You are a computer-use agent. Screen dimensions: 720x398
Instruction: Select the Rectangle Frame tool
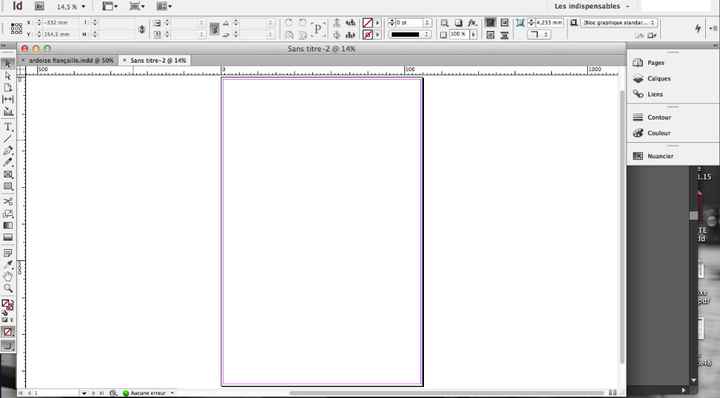coord(8,174)
